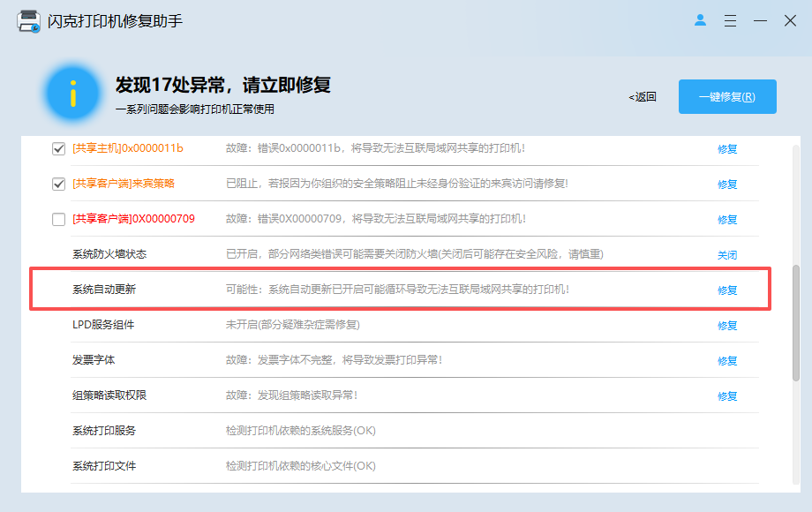Uncheck the 0x0000011b shared host checkbox
812x512 pixels.
pyautogui.click(x=58, y=148)
